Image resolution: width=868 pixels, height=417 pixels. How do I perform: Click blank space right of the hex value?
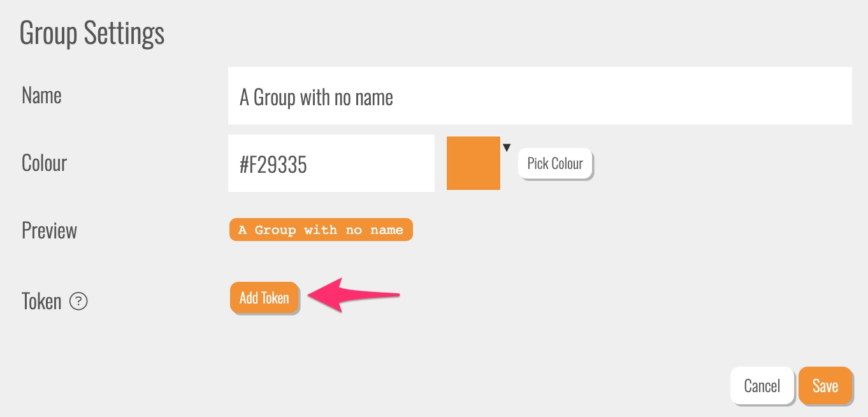click(382, 163)
